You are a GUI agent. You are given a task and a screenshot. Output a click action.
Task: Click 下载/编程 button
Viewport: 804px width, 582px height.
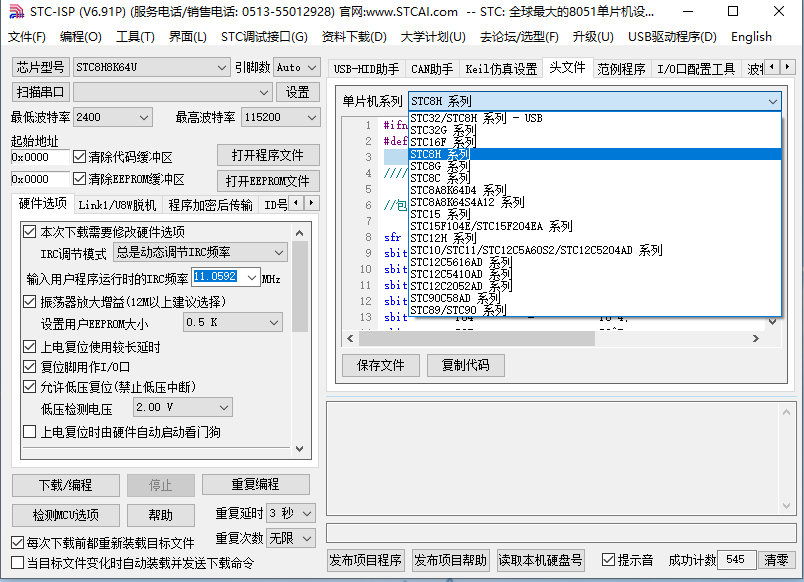click(66, 485)
